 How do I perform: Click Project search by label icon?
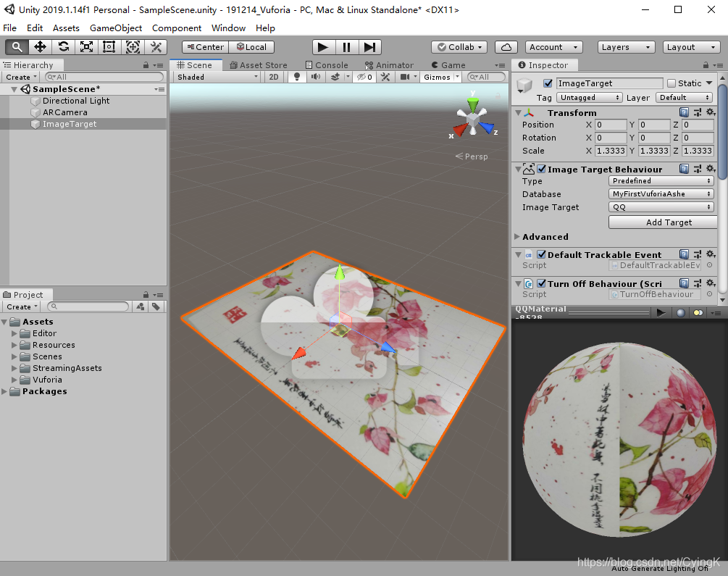coord(156,306)
